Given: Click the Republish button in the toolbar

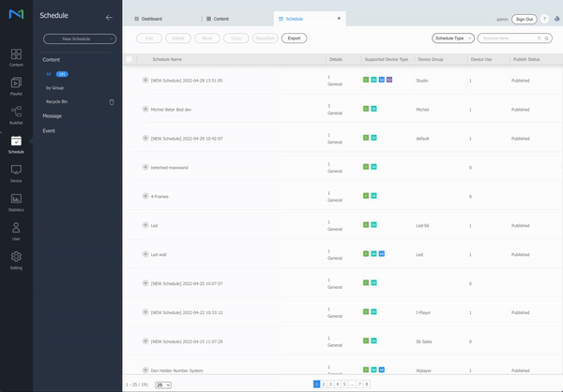Looking at the screenshot, I should point(266,38).
